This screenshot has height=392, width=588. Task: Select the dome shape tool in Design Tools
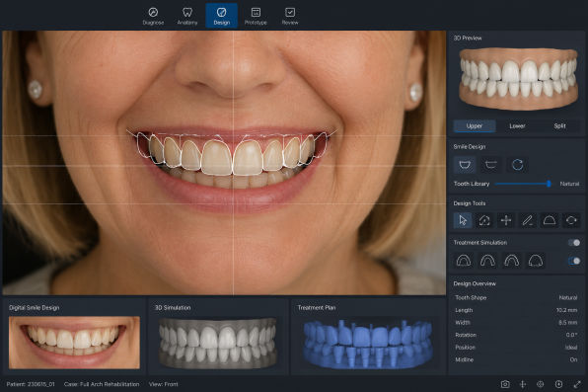[x=550, y=220]
